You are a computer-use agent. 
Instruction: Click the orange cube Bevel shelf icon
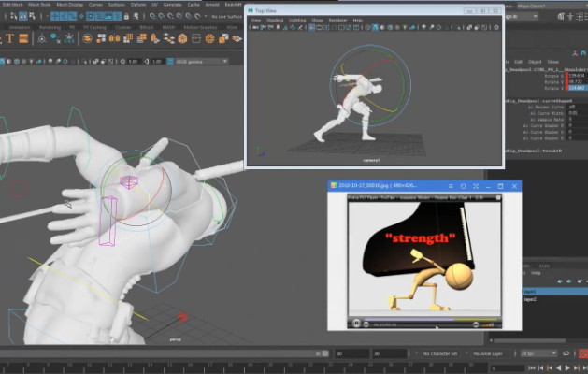pyautogui.click(x=182, y=38)
